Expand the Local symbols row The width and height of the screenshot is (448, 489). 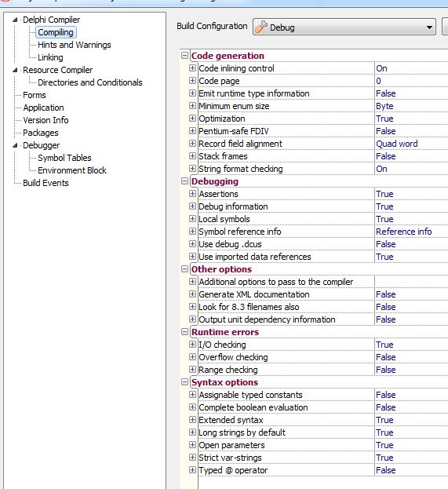(193, 219)
